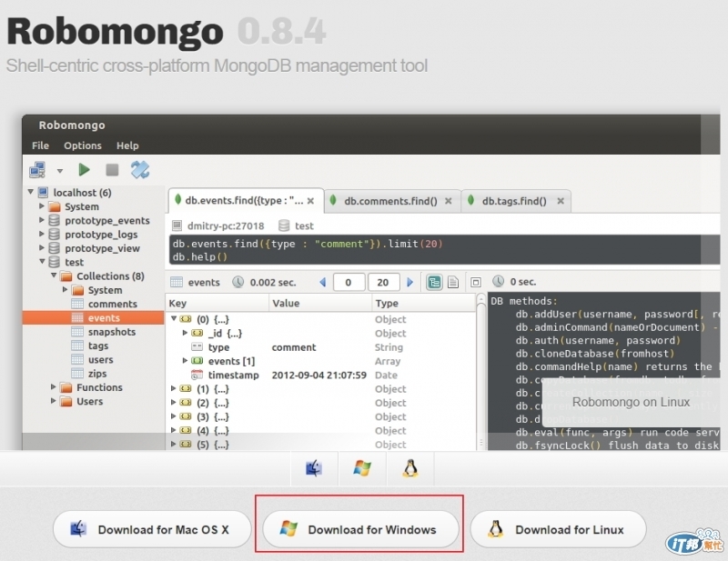Click the Functions folder icon
728x561 pixels.
[66, 387]
